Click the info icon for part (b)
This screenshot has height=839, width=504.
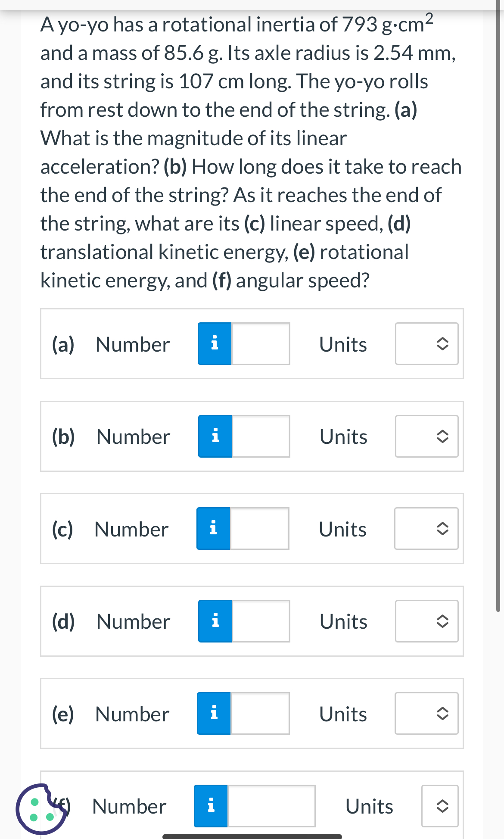point(215,437)
